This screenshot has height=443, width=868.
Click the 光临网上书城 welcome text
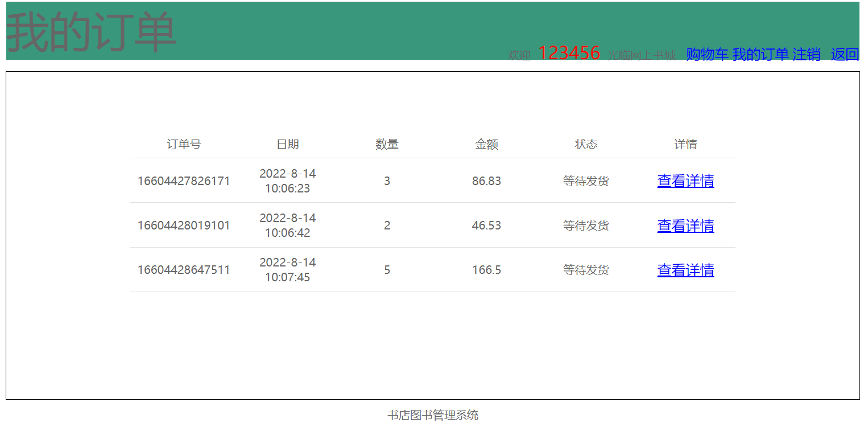click(x=641, y=56)
